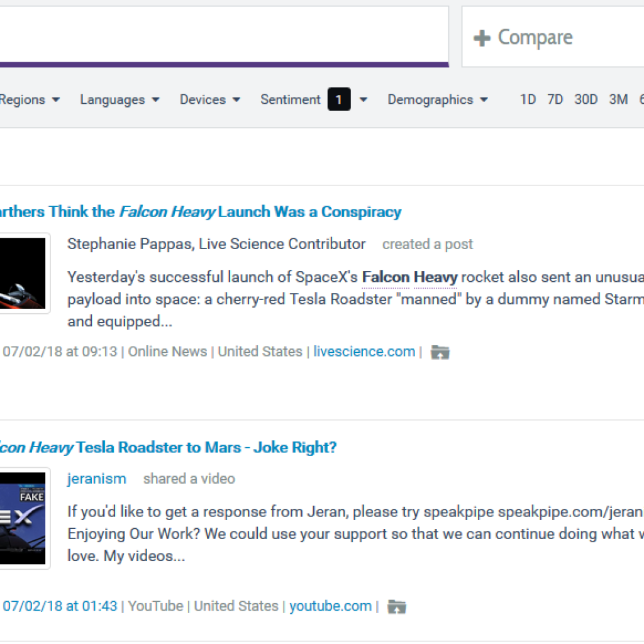Click the 07/02/18 at 09:13 timestamp

point(60,352)
